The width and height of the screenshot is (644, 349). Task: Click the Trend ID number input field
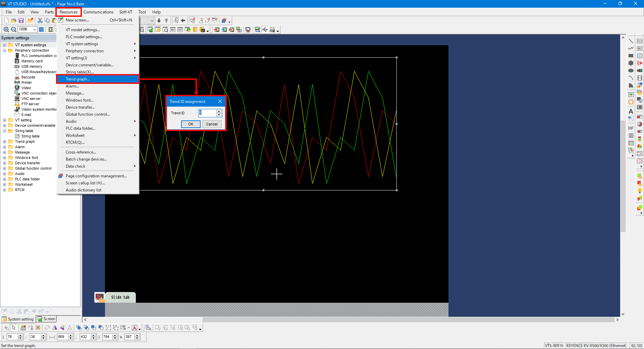coord(207,113)
